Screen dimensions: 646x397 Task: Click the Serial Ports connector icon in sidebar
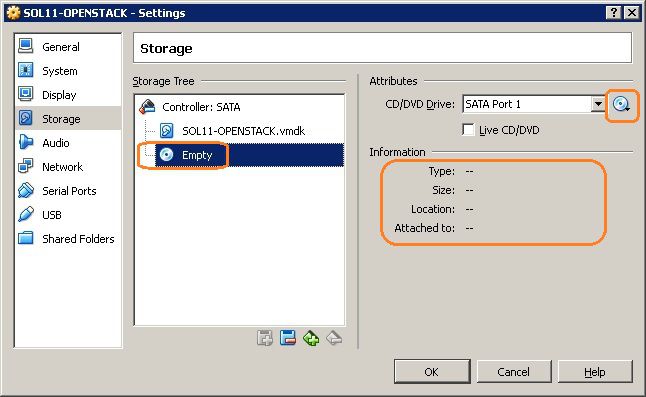click(x=26, y=190)
